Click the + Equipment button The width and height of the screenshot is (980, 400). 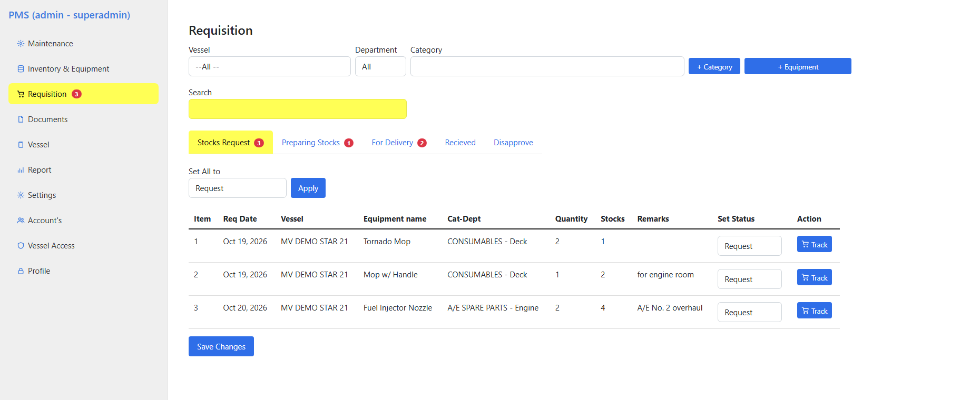(x=798, y=66)
